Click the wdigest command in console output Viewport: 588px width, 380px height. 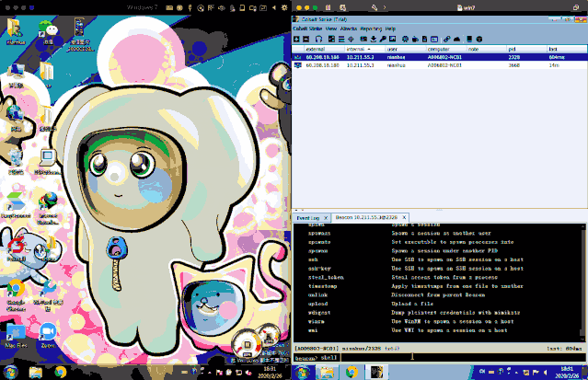319,313
